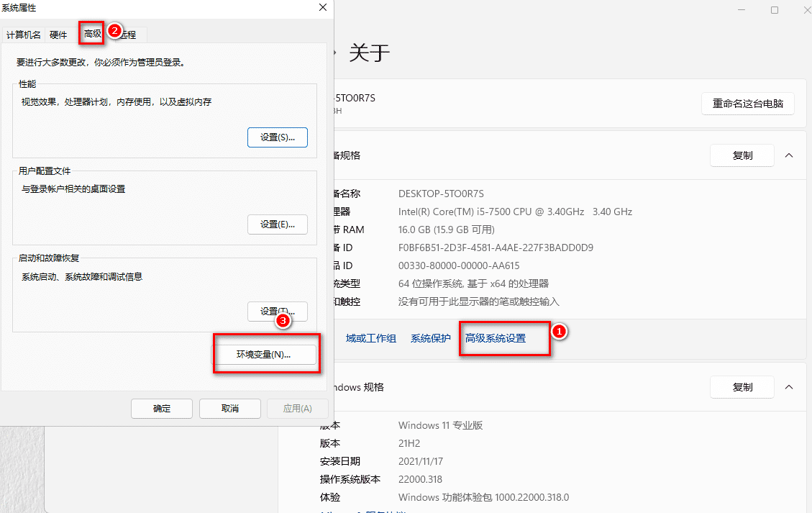
Task: Open startup and recovery 设置(T) button
Action: 277,311
